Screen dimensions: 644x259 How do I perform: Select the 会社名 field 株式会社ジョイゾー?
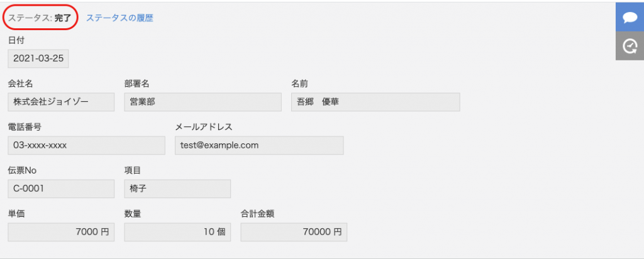coord(61,102)
